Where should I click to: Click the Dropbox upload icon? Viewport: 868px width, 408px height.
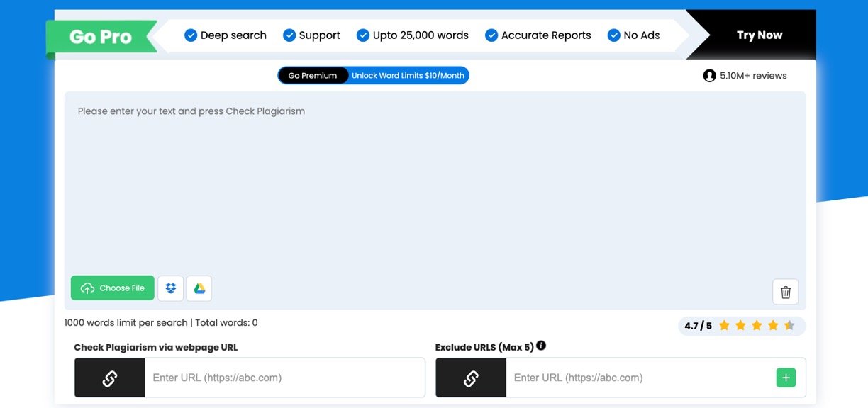tap(170, 288)
